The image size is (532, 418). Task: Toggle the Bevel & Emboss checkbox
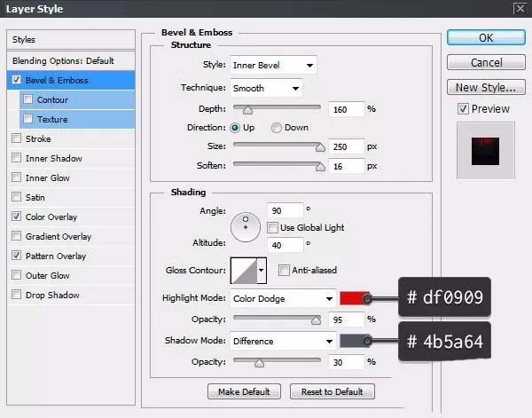click(16, 80)
